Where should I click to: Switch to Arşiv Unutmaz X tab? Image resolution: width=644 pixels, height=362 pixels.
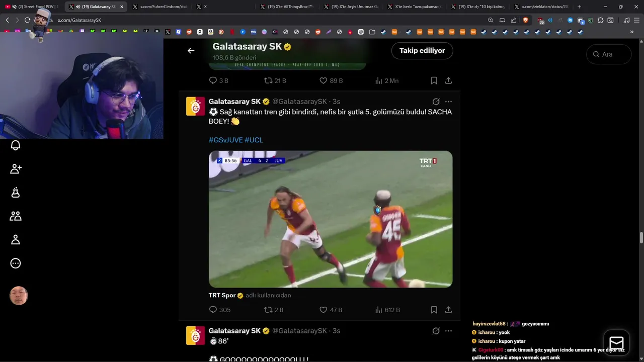point(350,7)
